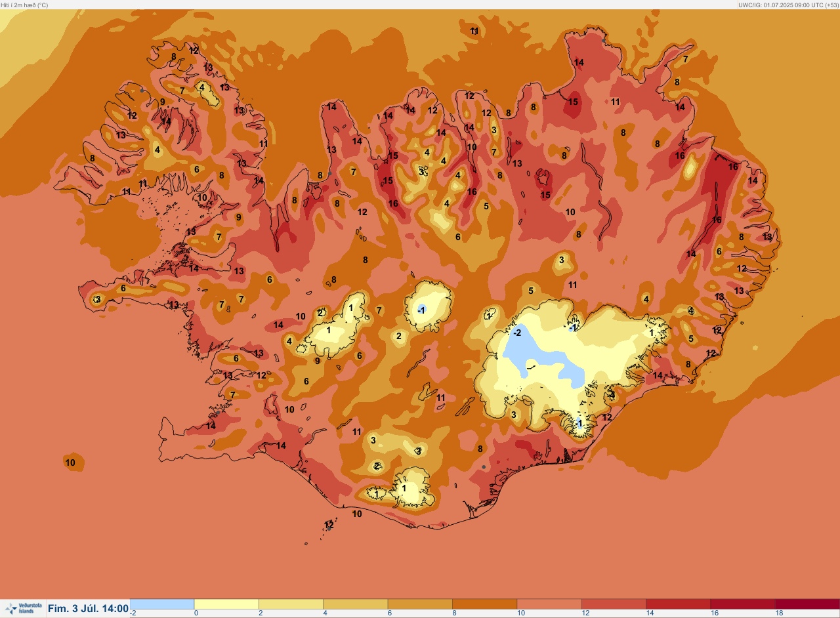
Task: Select the 12 to 14 legend color swatch
Action: click(x=614, y=604)
